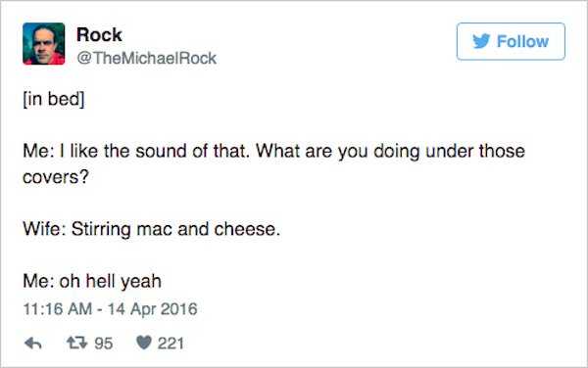
Task: Click 'What are you doing under those' text
Action: [390, 152]
